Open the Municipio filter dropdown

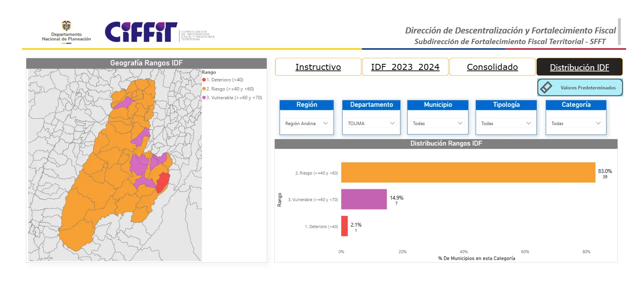437,123
